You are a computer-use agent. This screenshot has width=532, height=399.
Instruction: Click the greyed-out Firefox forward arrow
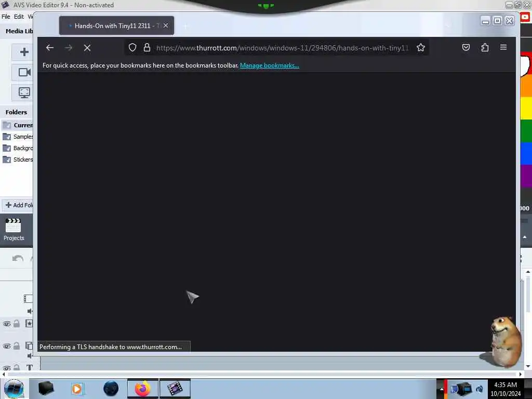tap(69, 48)
